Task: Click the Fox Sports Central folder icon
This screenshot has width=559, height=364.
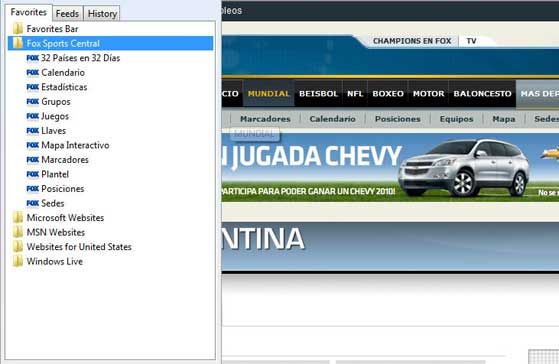Action: 17,43
